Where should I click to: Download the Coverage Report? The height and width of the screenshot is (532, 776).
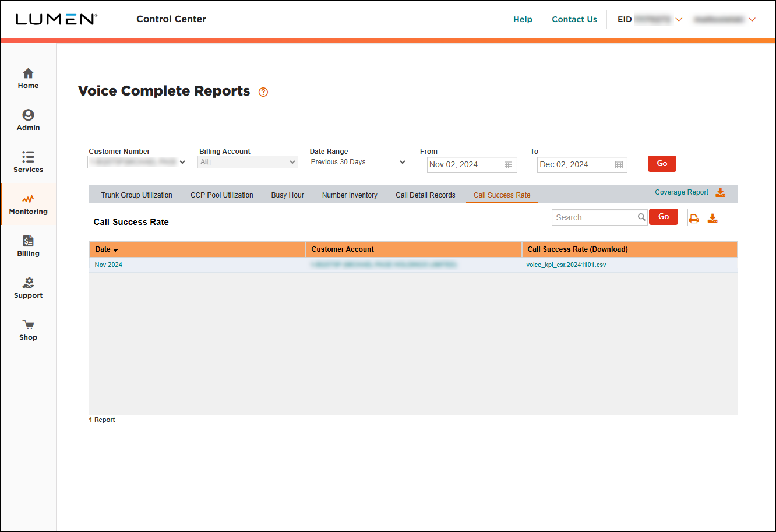click(721, 192)
